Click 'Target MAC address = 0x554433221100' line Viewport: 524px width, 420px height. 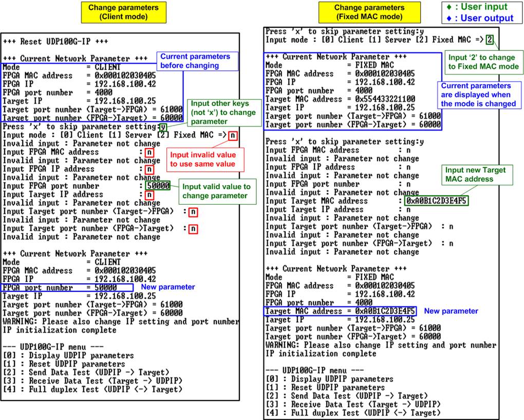click(x=340, y=99)
